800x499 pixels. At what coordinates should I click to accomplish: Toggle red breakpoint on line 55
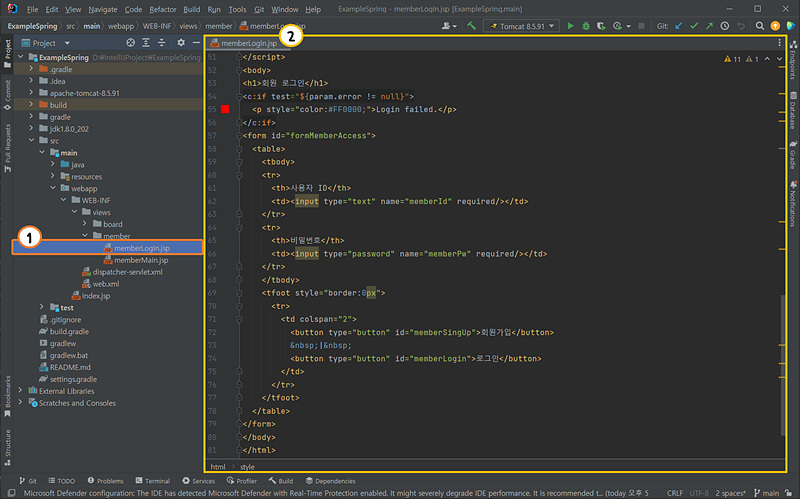coord(225,109)
